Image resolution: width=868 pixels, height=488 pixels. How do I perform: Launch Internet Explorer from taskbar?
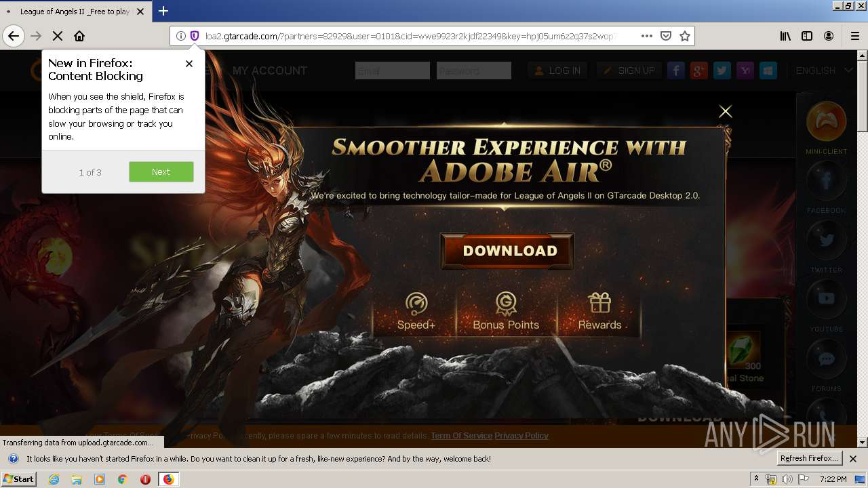[x=54, y=479]
